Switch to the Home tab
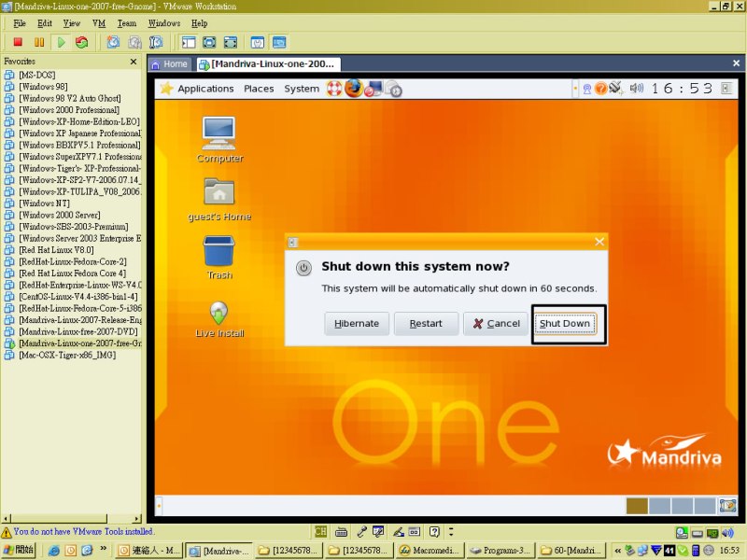 [170, 64]
